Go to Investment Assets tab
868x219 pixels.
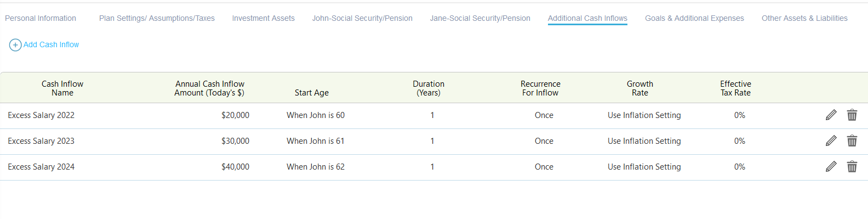(264, 18)
